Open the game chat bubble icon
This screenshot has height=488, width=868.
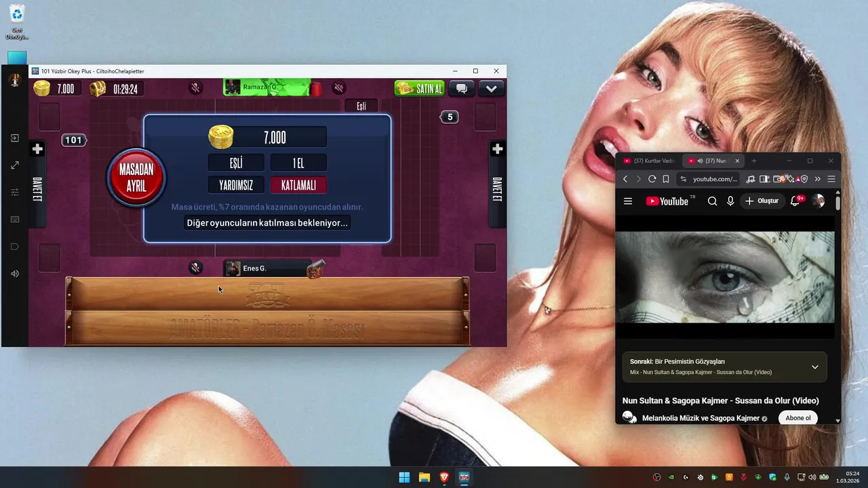462,89
